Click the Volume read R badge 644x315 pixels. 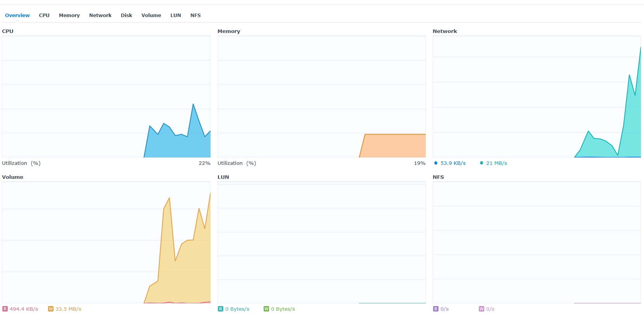tap(5, 309)
